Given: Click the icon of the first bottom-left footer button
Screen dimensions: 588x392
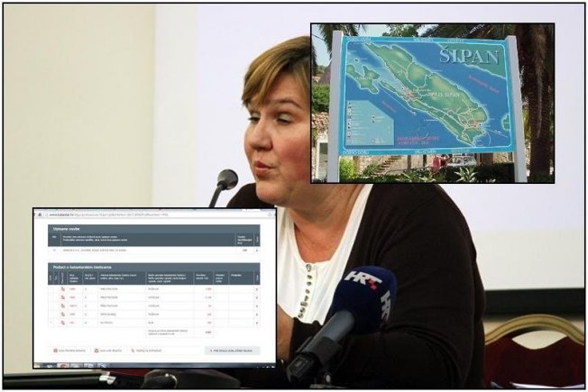Looking at the screenshot, I should (x=55, y=351).
